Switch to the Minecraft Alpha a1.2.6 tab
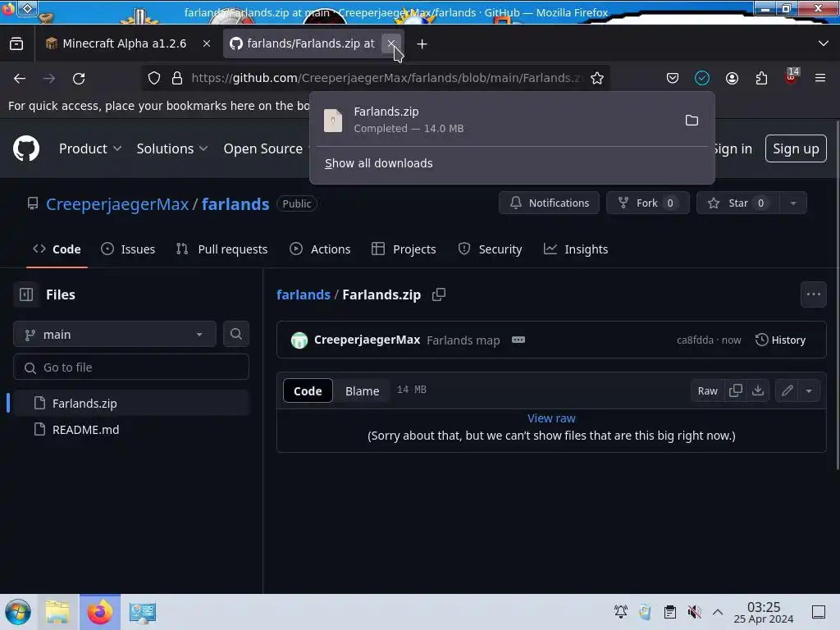 pyautogui.click(x=125, y=43)
